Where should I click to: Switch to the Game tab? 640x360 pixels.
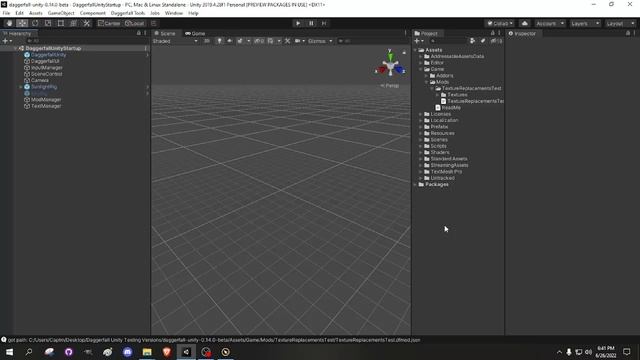pyautogui.click(x=195, y=33)
